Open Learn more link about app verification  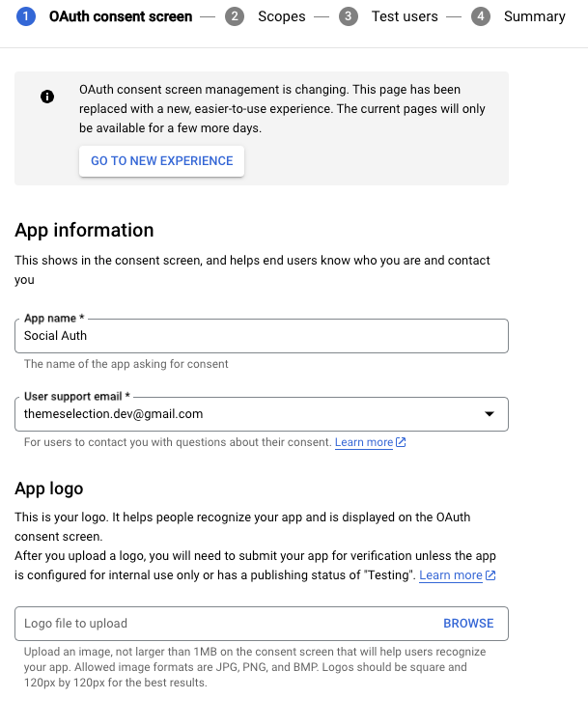(451, 575)
